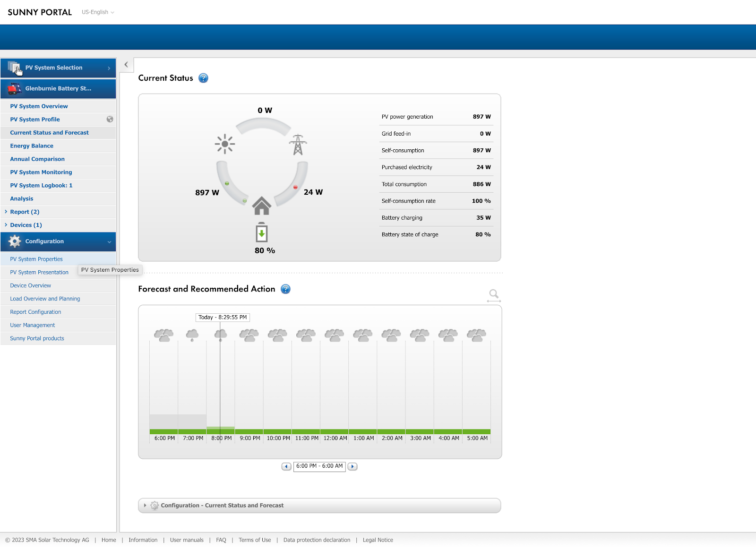Open PV System Overview page
756x550 pixels.
point(39,106)
